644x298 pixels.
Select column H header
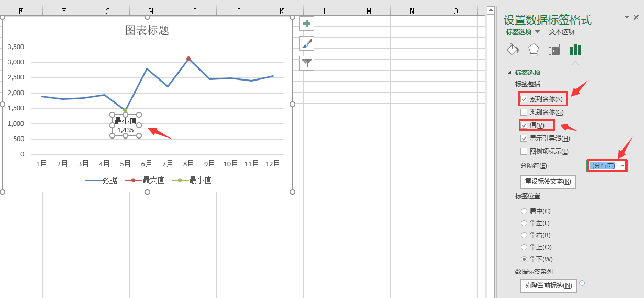coord(151,11)
